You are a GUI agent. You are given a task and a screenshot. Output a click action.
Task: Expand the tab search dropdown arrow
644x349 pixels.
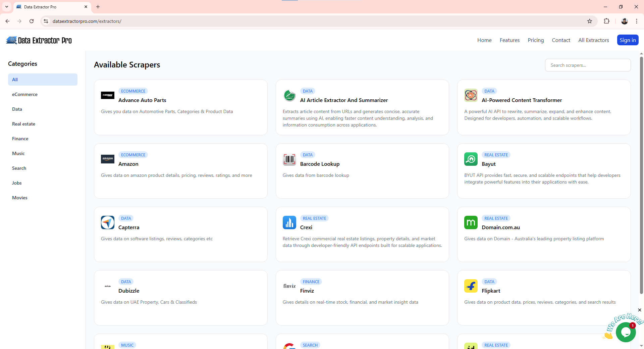tap(7, 7)
